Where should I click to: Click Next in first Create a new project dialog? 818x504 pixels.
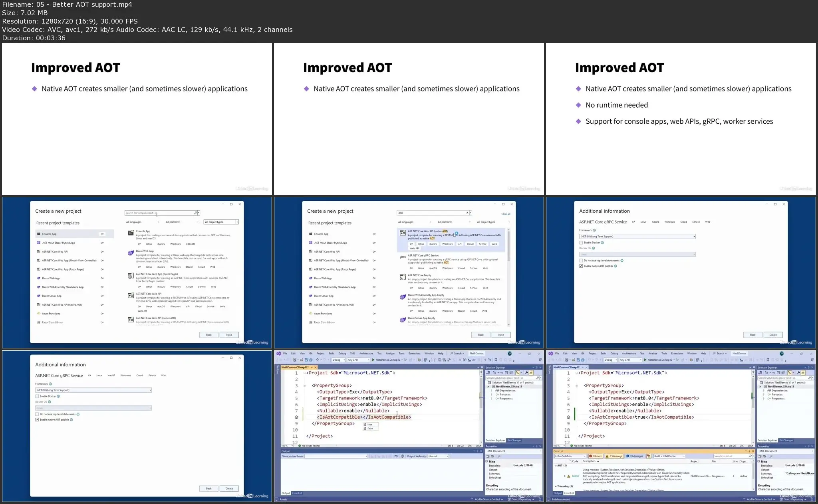coord(229,335)
